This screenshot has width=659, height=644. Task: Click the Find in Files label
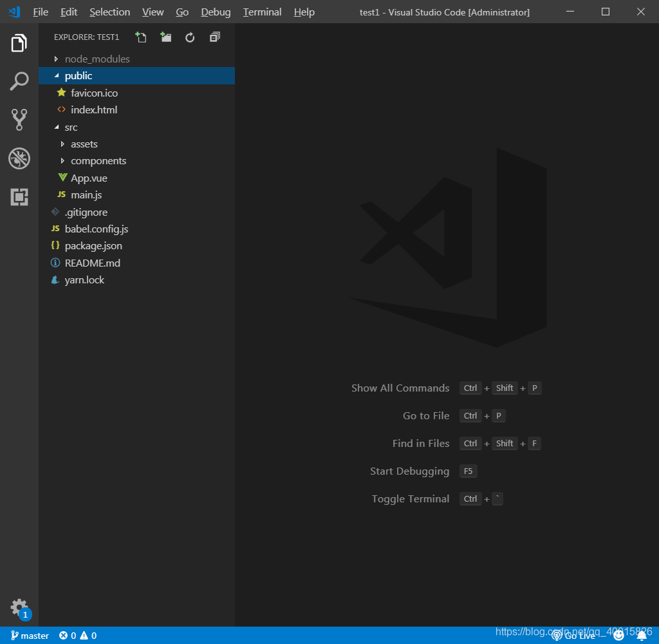click(x=421, y=443)
